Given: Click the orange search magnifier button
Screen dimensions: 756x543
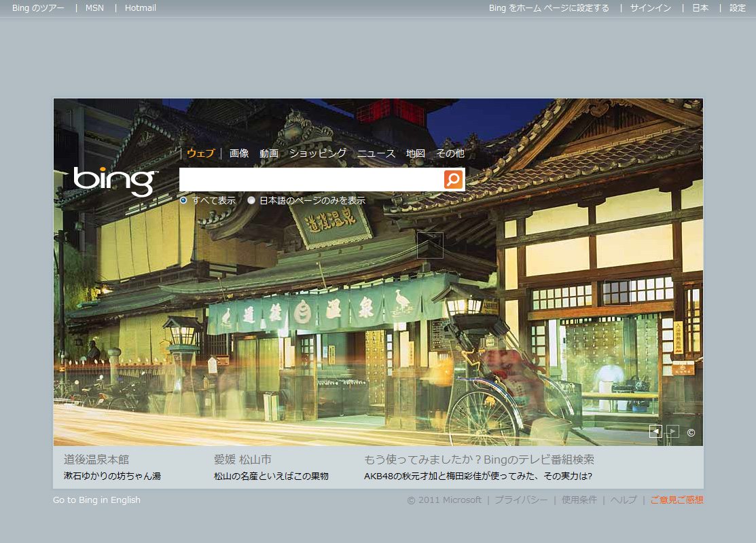Looking at the screenshot, I should [x=453, y=179].
